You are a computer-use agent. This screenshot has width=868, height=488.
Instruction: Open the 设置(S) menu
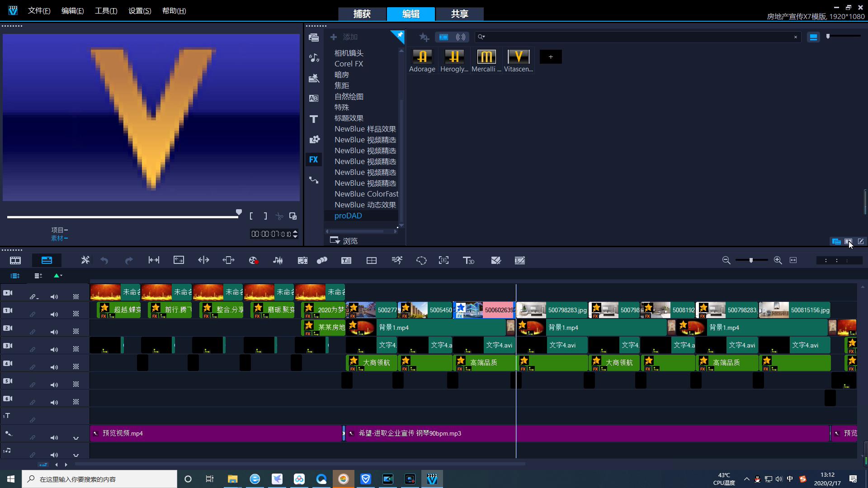tap(140, 10)
